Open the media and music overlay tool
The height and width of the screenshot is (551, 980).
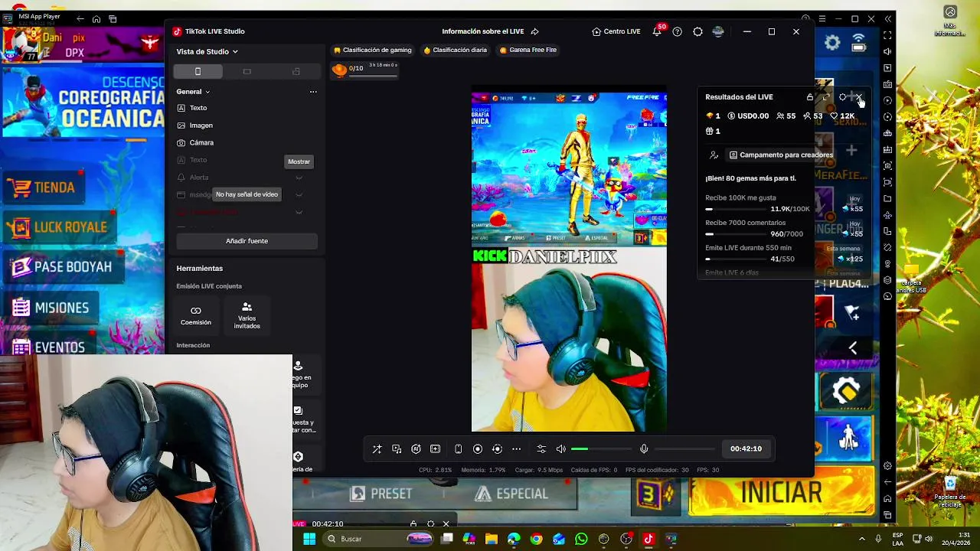coord(397,449)
